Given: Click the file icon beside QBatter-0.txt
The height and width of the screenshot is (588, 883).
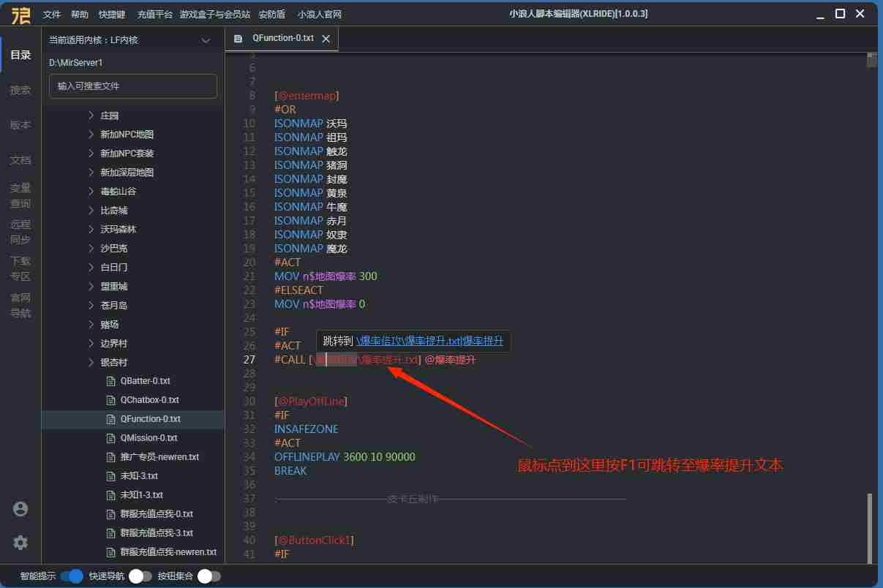Looking at the screenshot, I should point(111,381).
